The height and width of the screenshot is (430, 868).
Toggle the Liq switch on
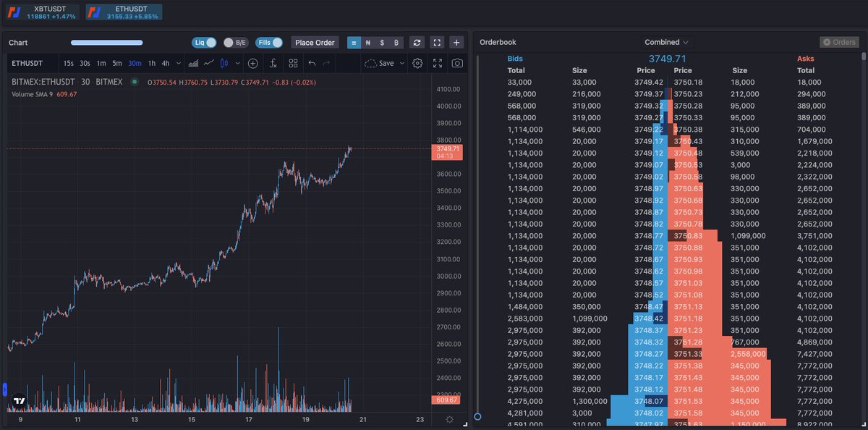point(205,42)
